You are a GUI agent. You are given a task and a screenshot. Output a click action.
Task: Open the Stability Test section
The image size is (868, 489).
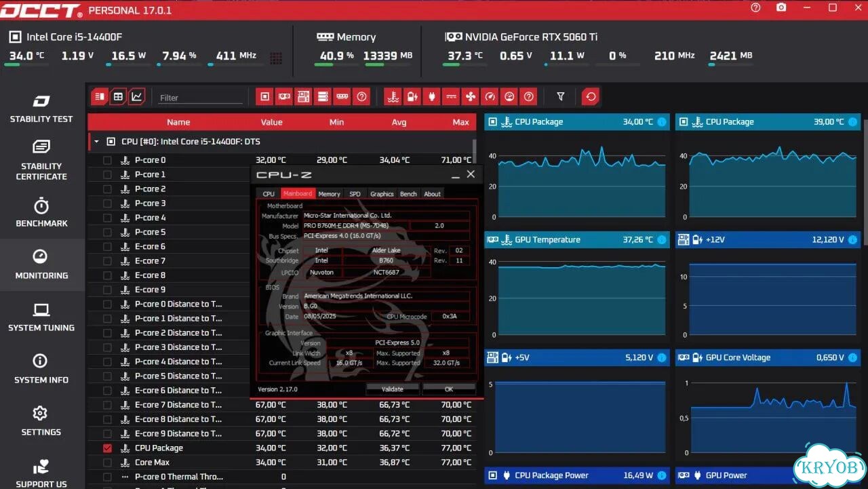(x=41, y=109)
